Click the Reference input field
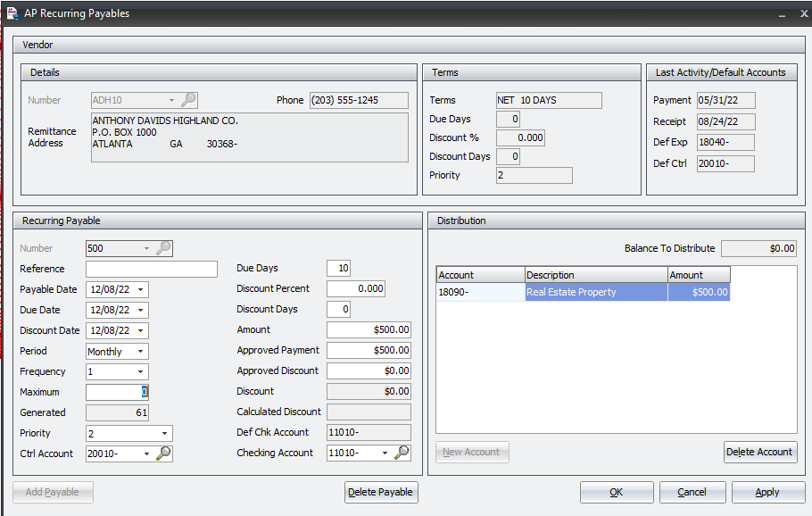The width and height of the screenshot is (812, 516). click(x=151, y=269)
